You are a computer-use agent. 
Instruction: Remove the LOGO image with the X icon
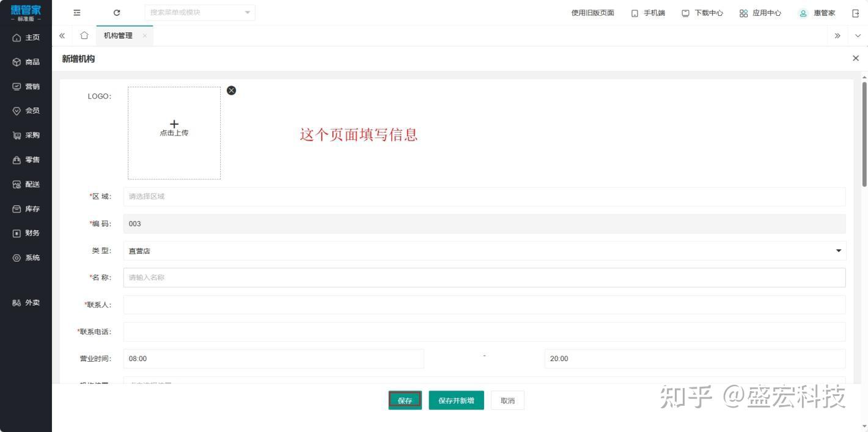(231, 90)
